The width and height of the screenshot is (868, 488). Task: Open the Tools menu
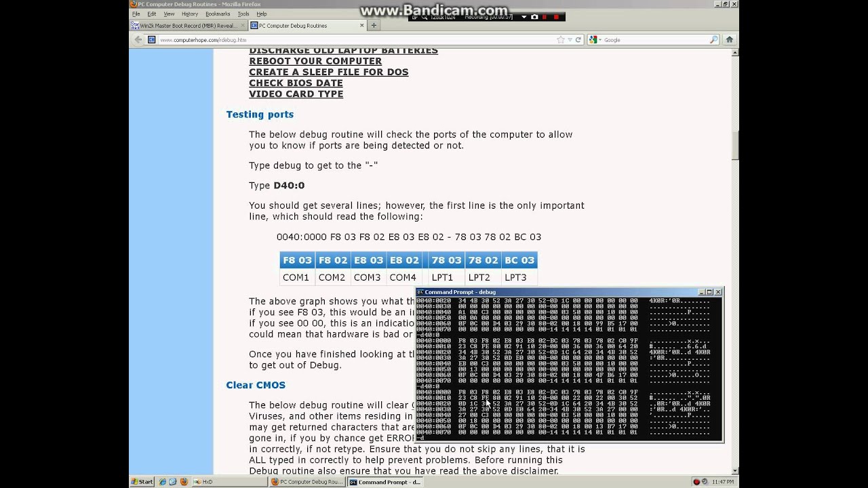coord(243,14)
